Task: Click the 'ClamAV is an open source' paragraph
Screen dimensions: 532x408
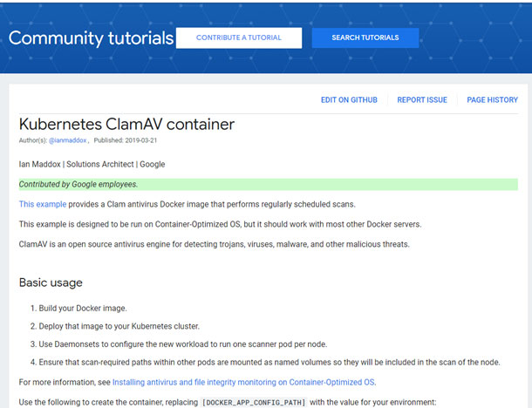Action: (214, 244)
